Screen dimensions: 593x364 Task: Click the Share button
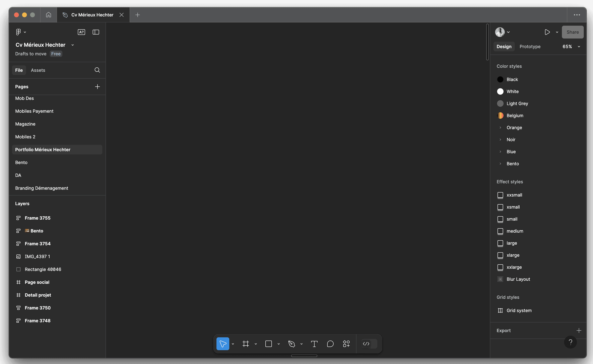(572, 32)
